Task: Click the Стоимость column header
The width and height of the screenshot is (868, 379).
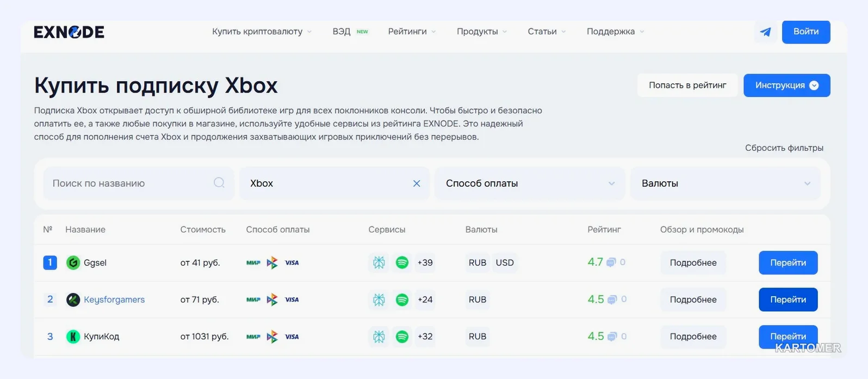Action: (203, 230)
